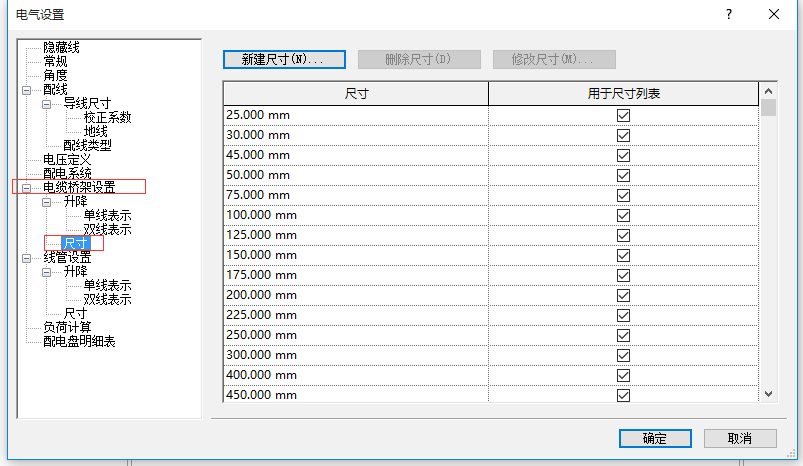Collapse the 导线尺寸 tree node
The height and width of the screenshot is (466, 803).
(x=47, y=104)
